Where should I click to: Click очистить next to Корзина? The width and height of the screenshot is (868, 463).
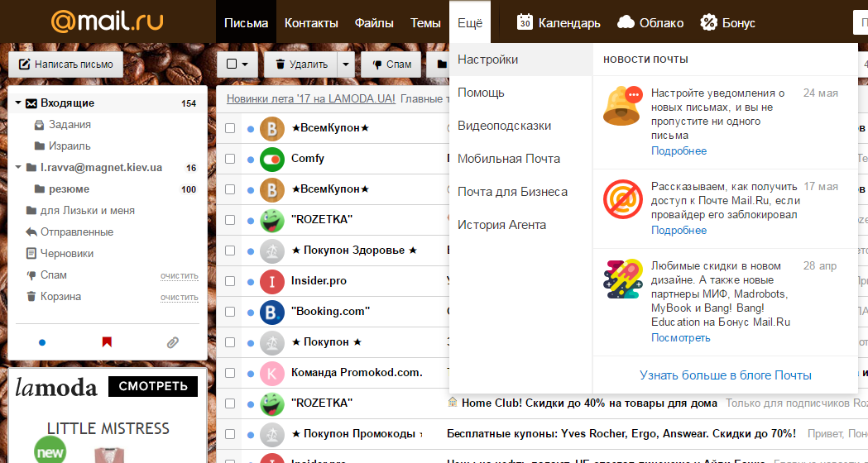180,297
